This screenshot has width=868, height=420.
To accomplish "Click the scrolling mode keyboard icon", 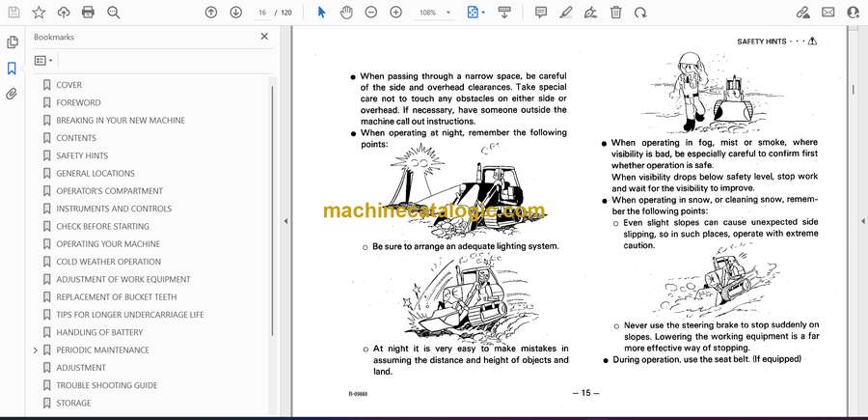I will [503, 13].
